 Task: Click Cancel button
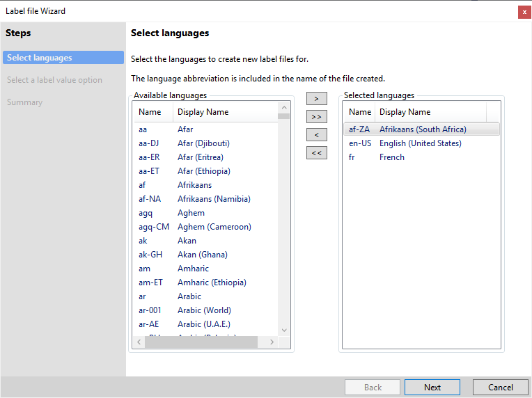pos(500,388)
